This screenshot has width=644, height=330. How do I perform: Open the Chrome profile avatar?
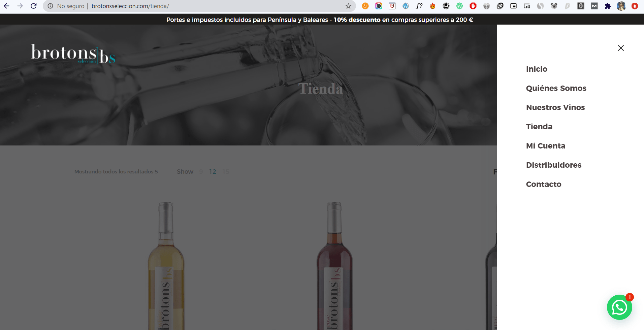[x=621, y=6]
